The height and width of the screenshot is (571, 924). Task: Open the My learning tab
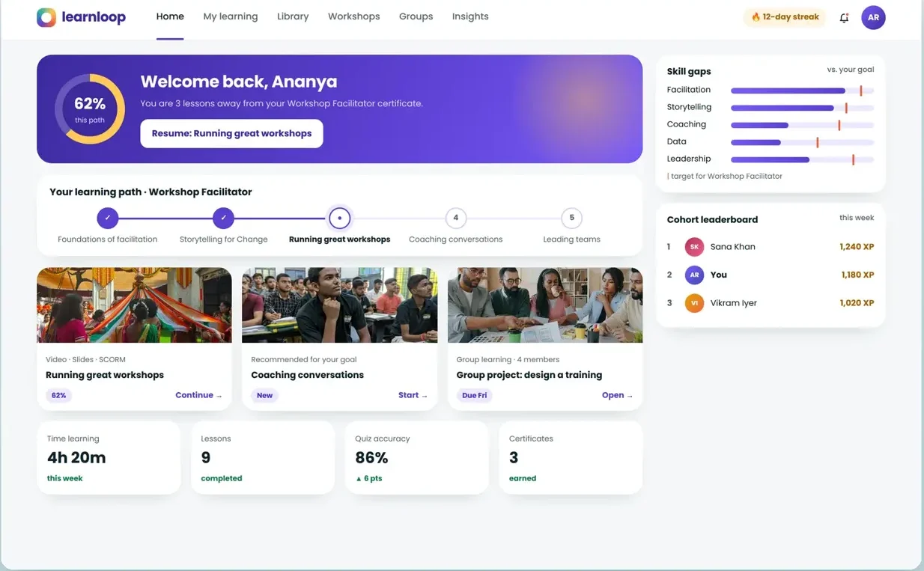[x=231, y=16]
